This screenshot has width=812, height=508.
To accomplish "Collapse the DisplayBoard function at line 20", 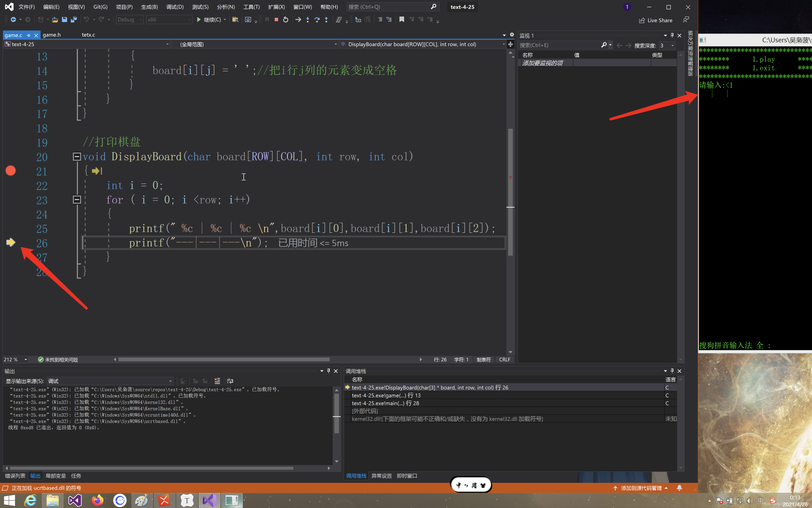I will [77, 156].
